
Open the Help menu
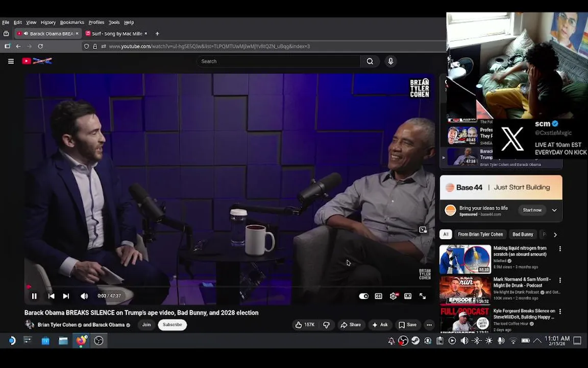(x=129, y=22)
